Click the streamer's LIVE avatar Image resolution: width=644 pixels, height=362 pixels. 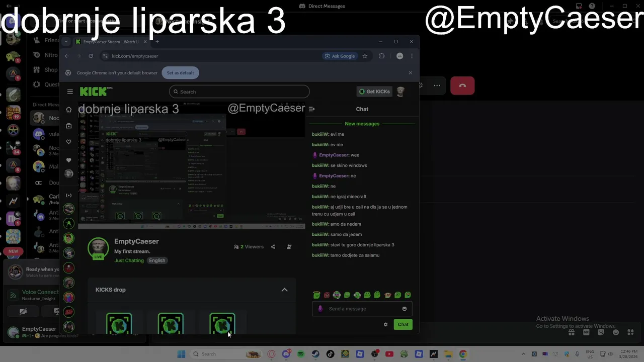[x=98, y=248]
